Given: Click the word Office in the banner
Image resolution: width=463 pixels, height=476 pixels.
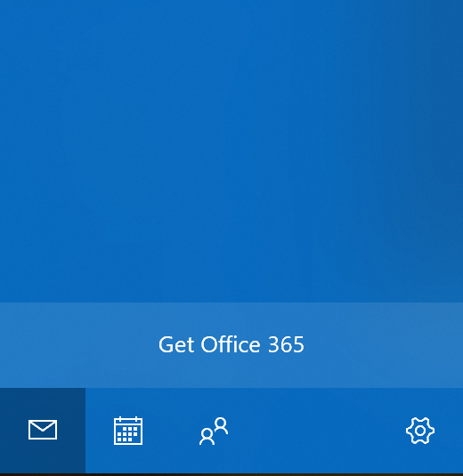Looking at the screenshot, I should (231, 344).
